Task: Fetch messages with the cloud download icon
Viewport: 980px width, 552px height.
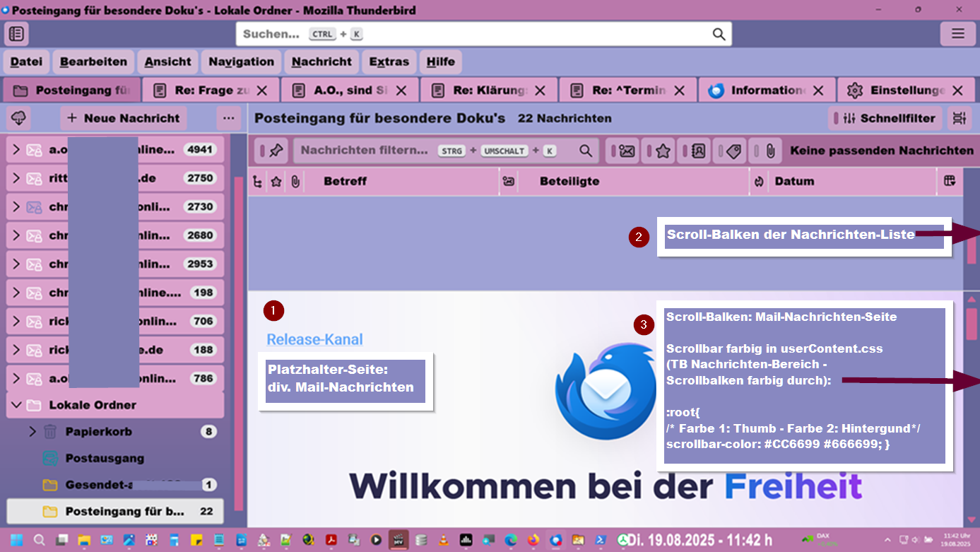Action: click(x=19, y=118)
